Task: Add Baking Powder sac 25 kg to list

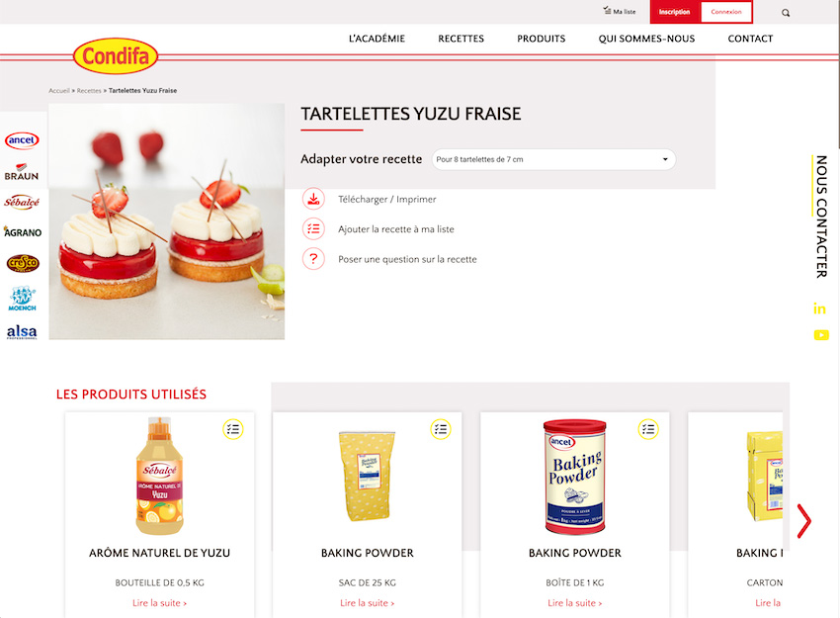Action: (441, 429)
